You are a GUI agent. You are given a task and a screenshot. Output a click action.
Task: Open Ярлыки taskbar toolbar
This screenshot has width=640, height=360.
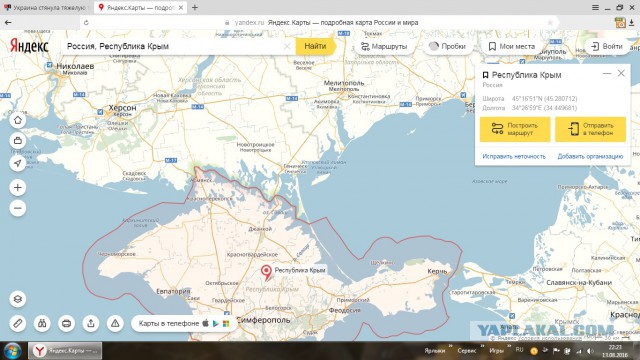click(x=434, y=351)
